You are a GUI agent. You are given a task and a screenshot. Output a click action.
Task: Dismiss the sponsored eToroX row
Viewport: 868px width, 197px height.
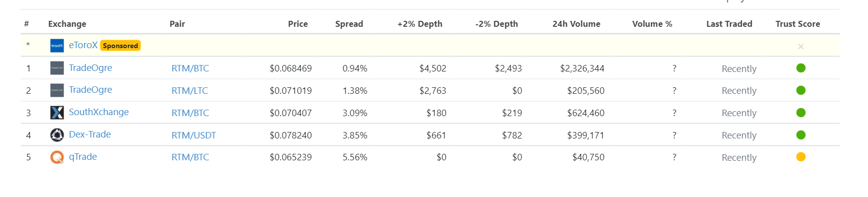tap(800, 46)
